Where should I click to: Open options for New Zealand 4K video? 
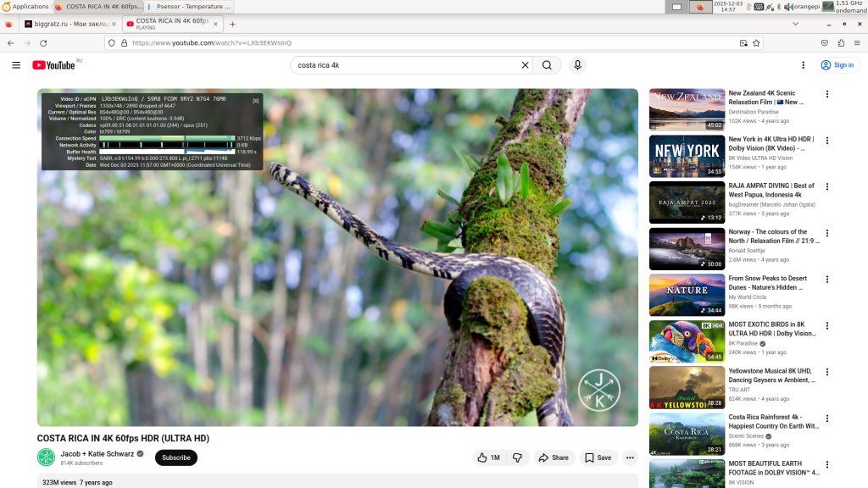point(827,94)
